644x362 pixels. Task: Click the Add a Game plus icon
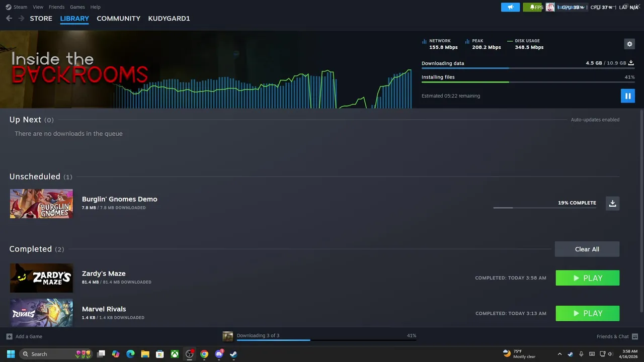[x=9, y=336]
